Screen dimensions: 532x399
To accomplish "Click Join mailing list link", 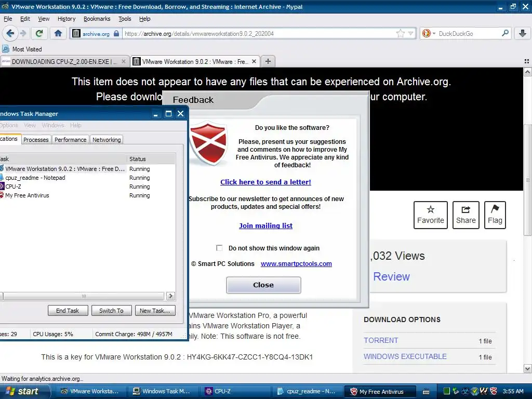I will click(265, 225).
